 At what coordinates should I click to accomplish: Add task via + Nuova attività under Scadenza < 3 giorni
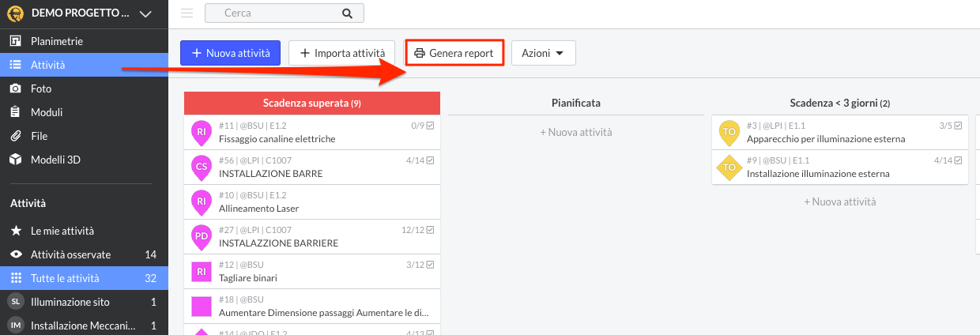(x=839, y=201)
